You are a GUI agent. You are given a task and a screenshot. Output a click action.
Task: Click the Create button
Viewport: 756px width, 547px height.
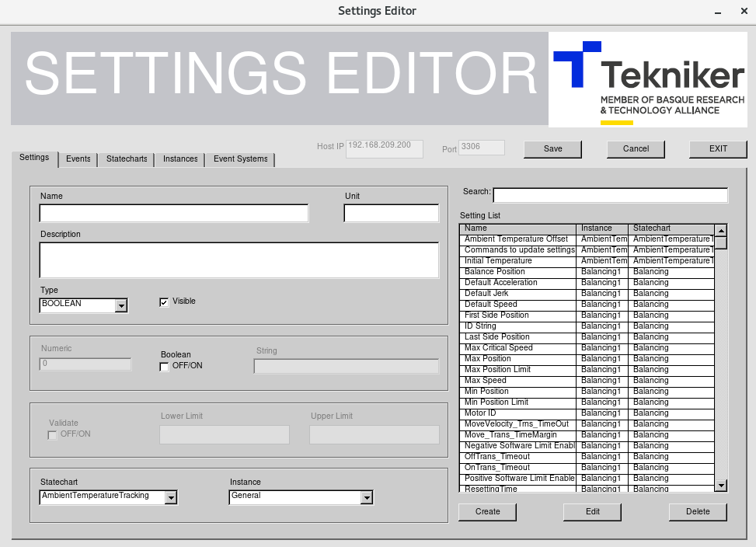click(487, 512)
